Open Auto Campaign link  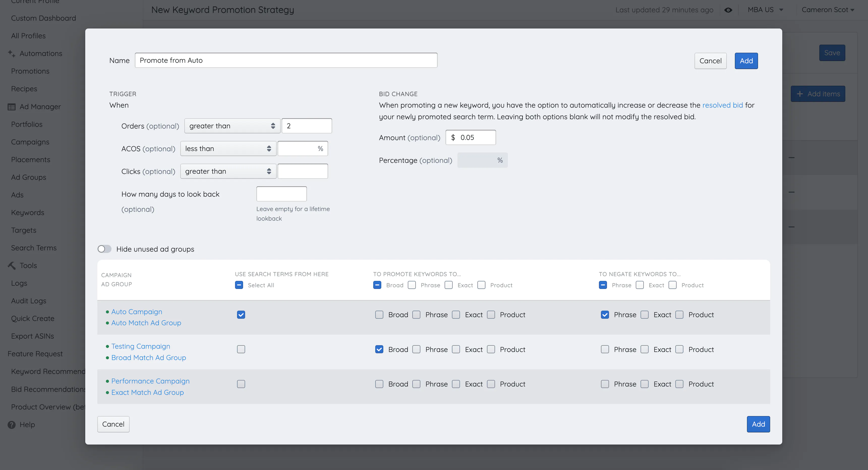point(137,312)
